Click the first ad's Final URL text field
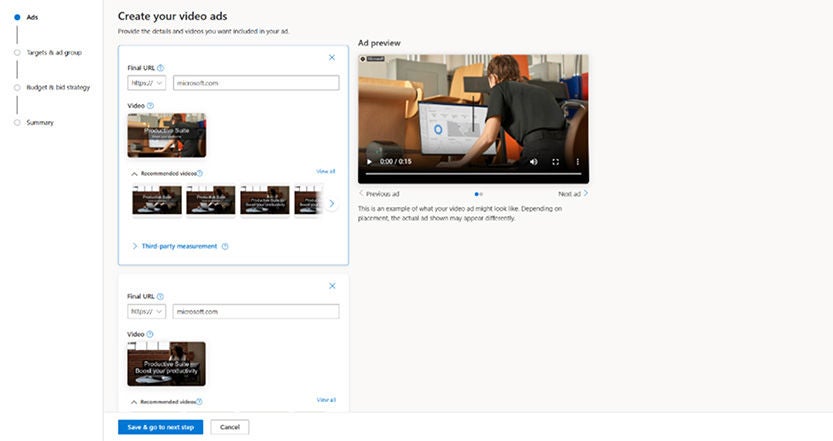 255,83
